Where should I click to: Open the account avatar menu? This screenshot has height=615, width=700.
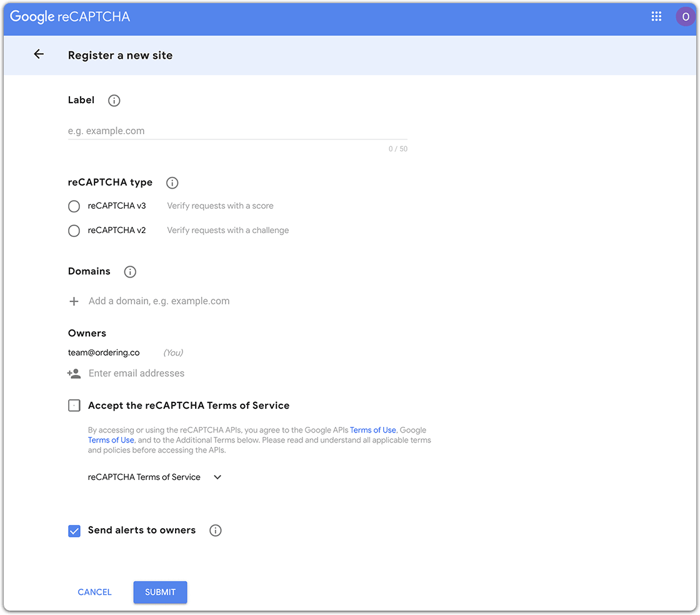click(685, 16)
